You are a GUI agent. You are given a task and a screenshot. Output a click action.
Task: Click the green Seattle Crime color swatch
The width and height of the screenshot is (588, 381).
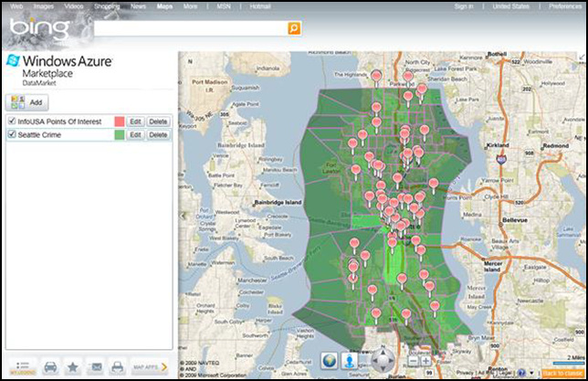[x=120, y=134]
